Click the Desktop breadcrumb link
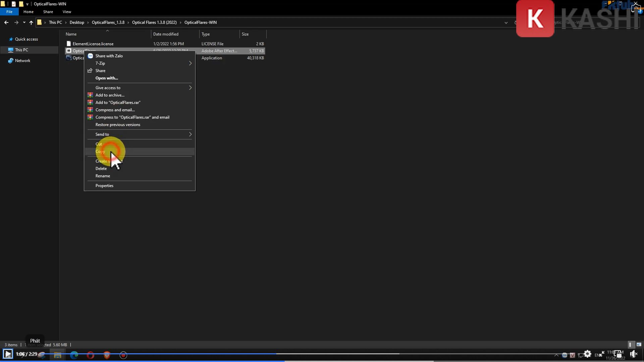This screenshot has height=362, width=644. pyautogui.click(x=77, y=22)
